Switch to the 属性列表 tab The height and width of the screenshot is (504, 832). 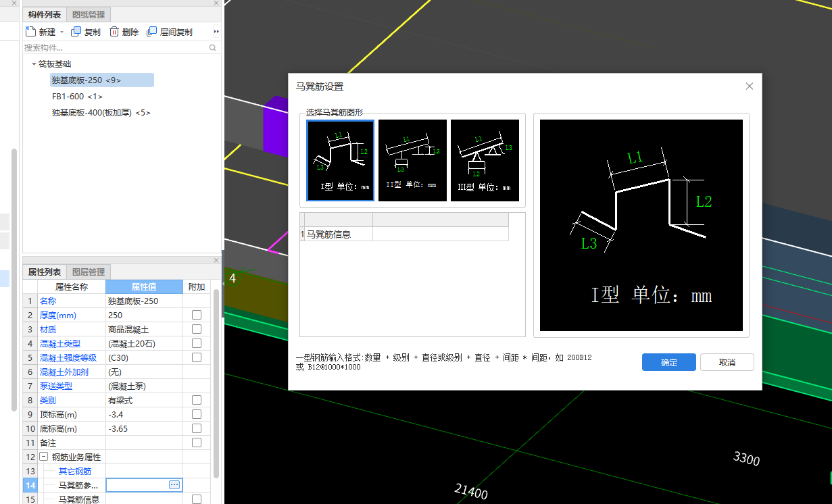45,272
